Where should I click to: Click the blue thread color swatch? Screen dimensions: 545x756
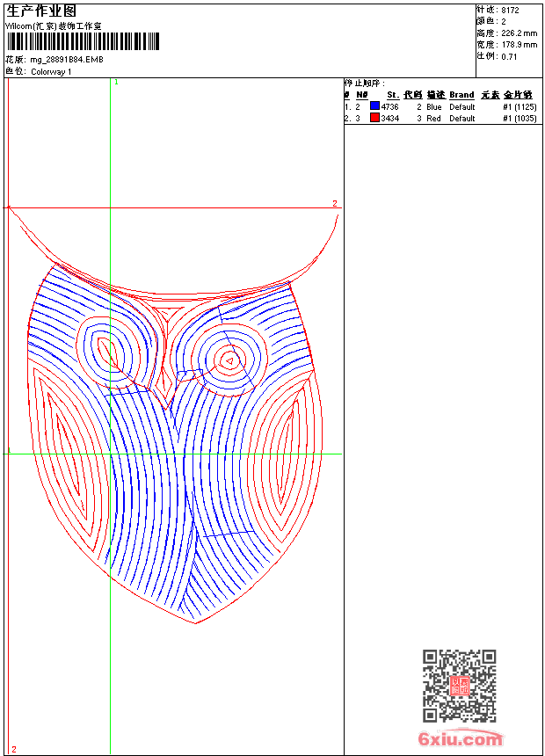pyautogui.click(x=374, y=106)
